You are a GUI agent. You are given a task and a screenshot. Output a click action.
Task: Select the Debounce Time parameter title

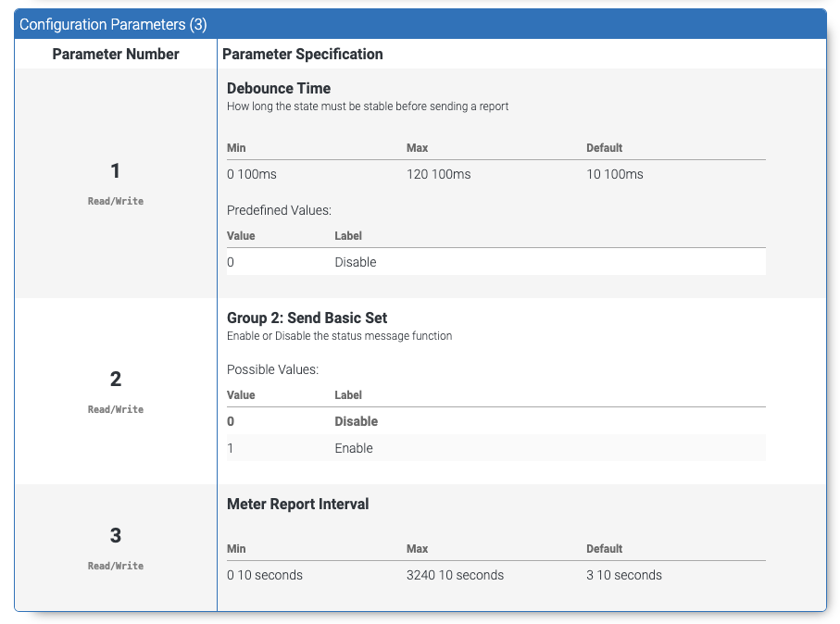point(279,89)
